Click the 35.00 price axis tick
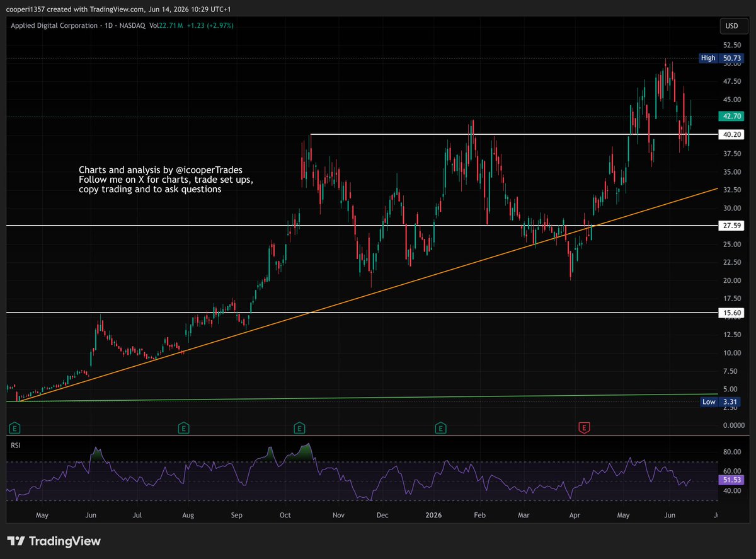Screen dimensions: 756x559 pyautogui.click(x=731, y=171)
